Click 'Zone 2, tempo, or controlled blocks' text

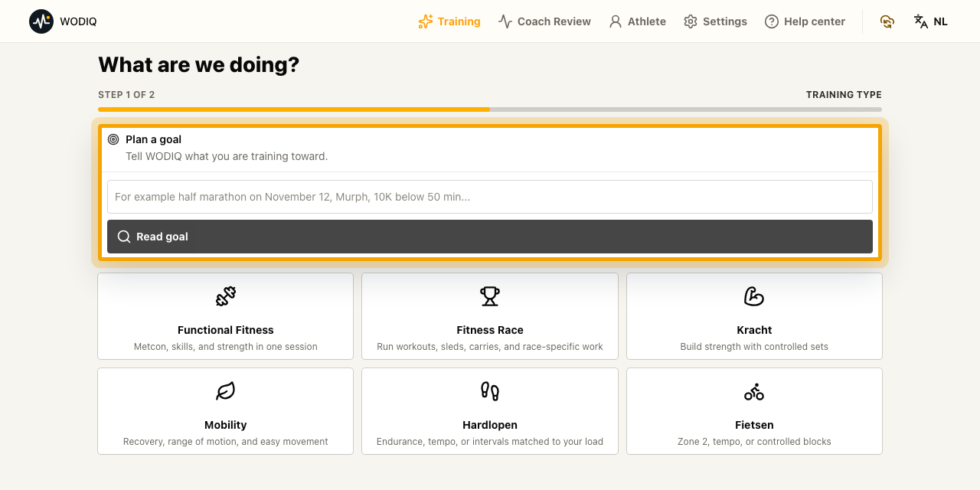[x=754, y=442]
